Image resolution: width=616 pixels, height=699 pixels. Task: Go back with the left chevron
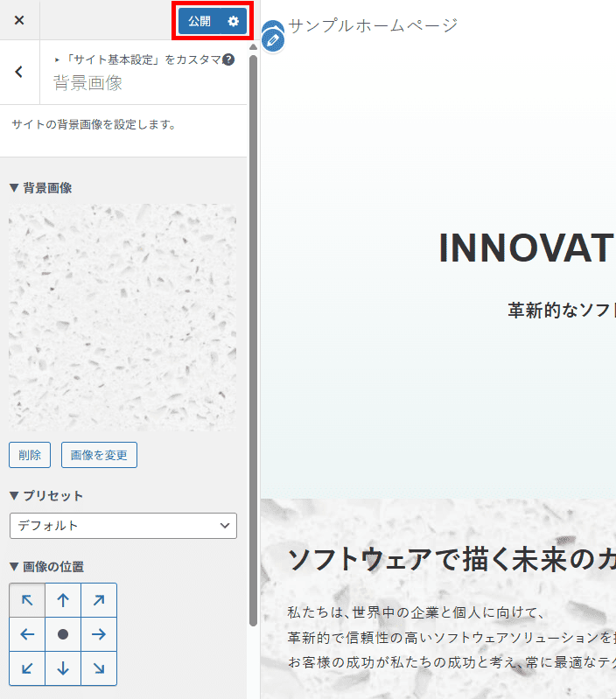click(x=19, y=72)
